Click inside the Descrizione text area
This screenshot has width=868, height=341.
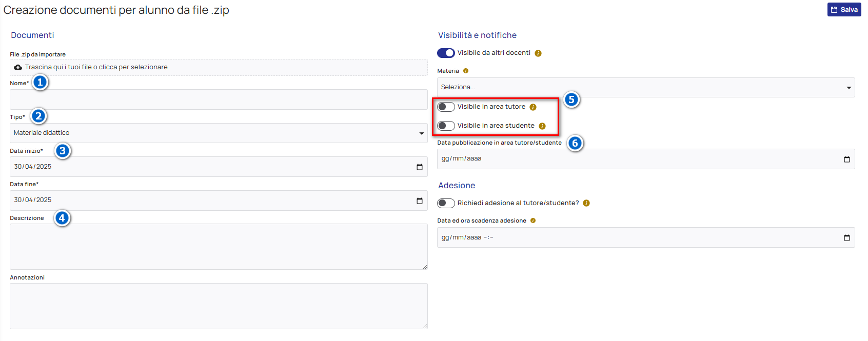point(219,247)
